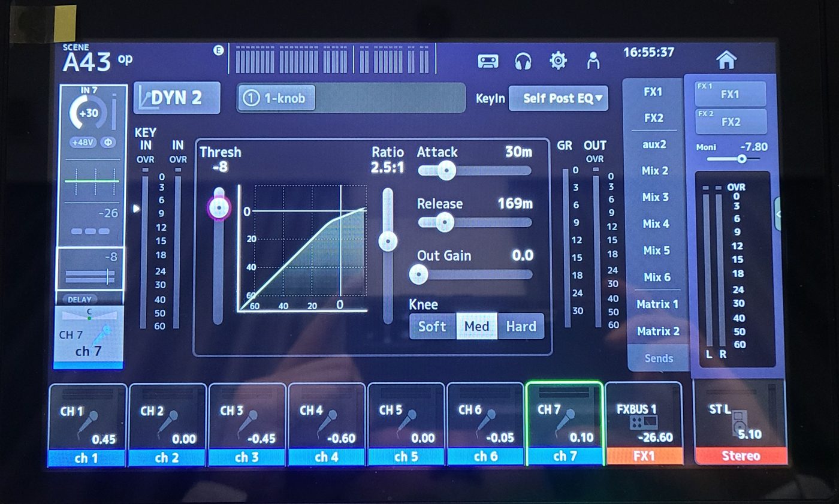
Task: Set the Knee to Hard
Action: pos(521,327)
